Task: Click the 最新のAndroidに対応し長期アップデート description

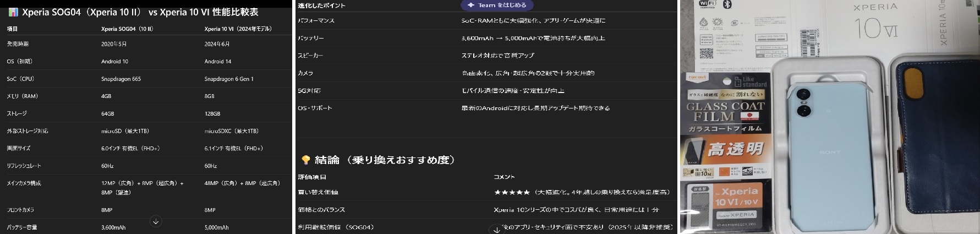Action: pos(536,108)
